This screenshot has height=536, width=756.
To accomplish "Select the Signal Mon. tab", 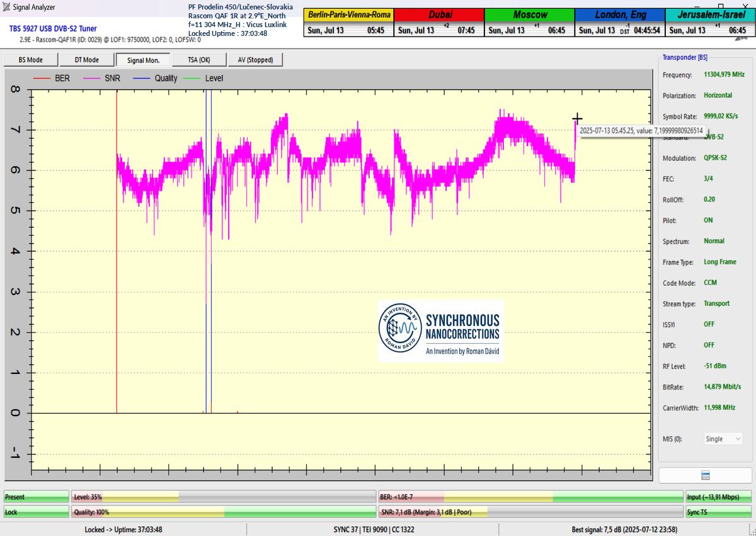I will [x=143, y=60].
